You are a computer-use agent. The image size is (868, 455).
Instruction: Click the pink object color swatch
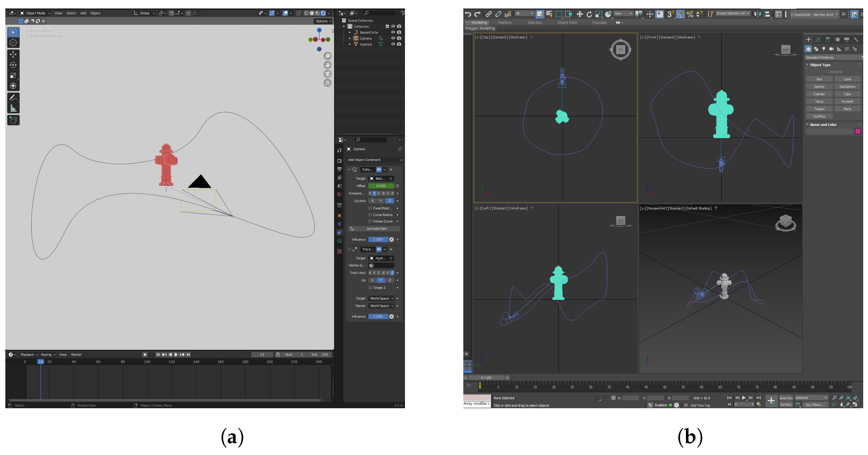pyautogui.click(x=858, y=131)
